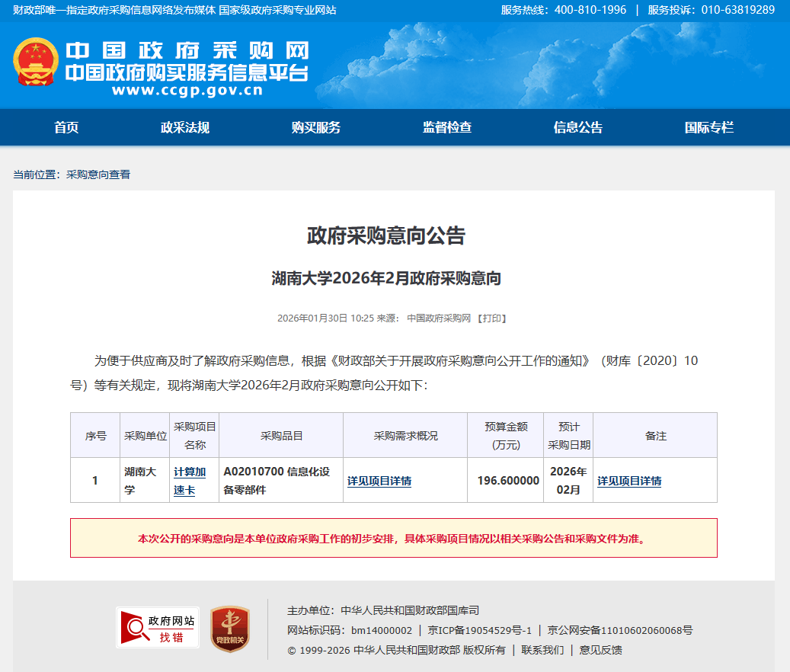This screenshot has height=672, width=790.
Task: Click the 京ICP备19054529号-1 link
Action: 480,631
